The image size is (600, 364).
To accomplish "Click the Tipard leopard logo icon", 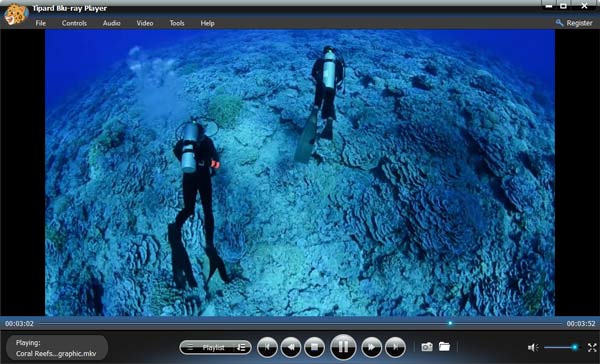I will tap(16, 15).
